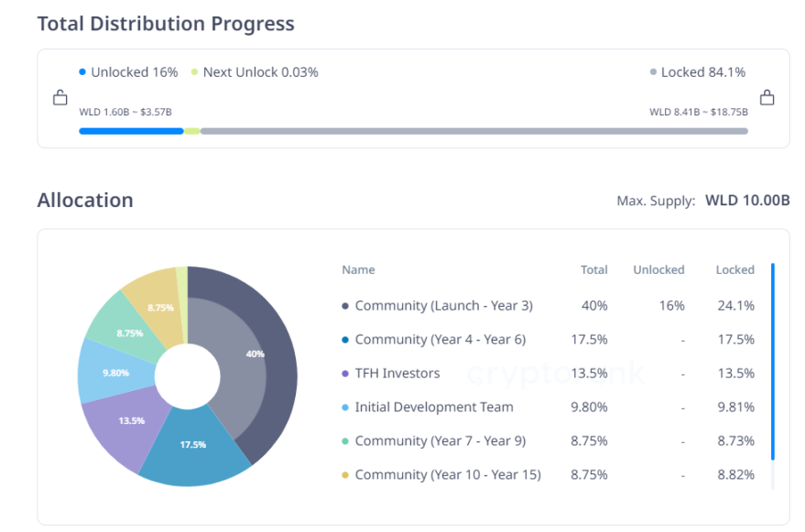Select the Community (Year 7 - Year 9) row name
This screenshot has width=805, height=532.
(x=441, y=441)
